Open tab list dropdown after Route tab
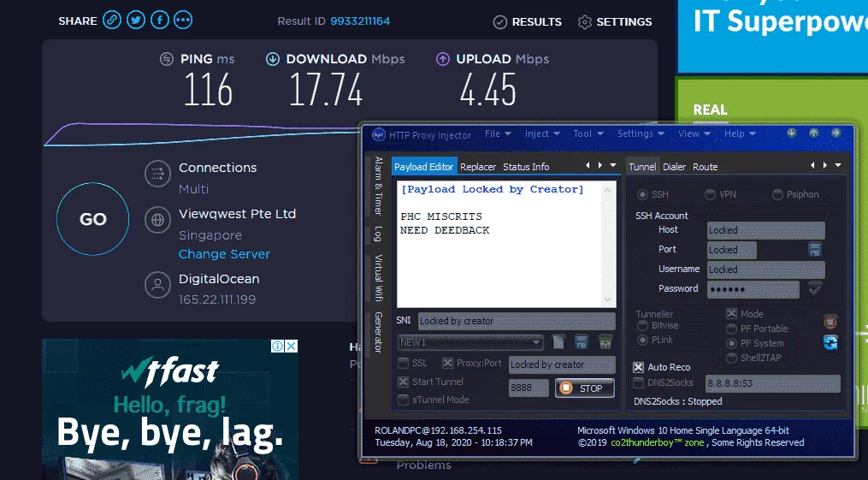The image size is (868, 480). point(837,165)
